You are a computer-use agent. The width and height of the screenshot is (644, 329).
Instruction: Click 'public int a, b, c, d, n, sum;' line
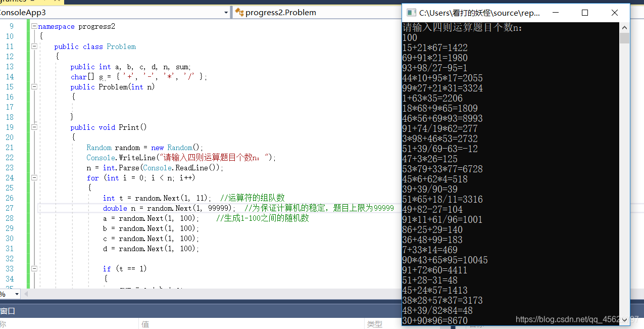pos(131,67)
